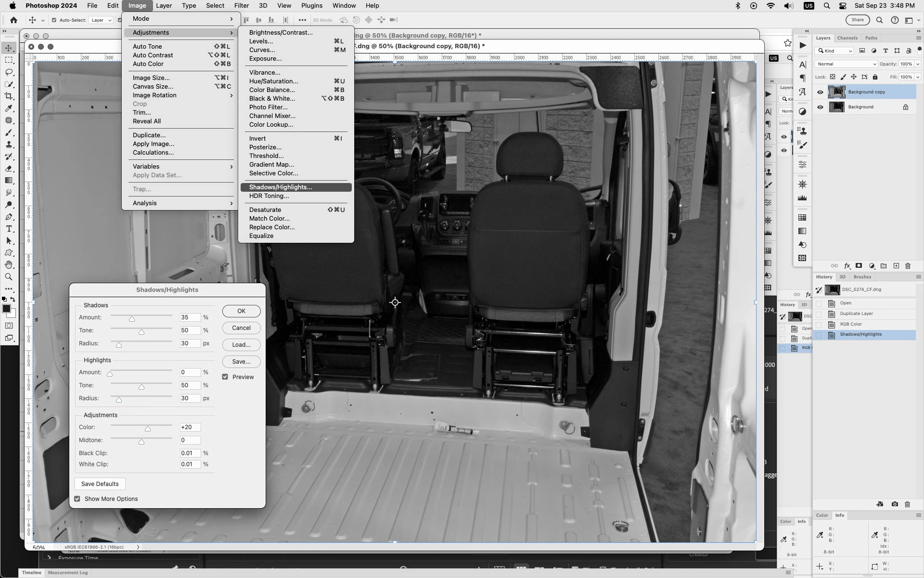Select the Zoom tool

point(9,277)
